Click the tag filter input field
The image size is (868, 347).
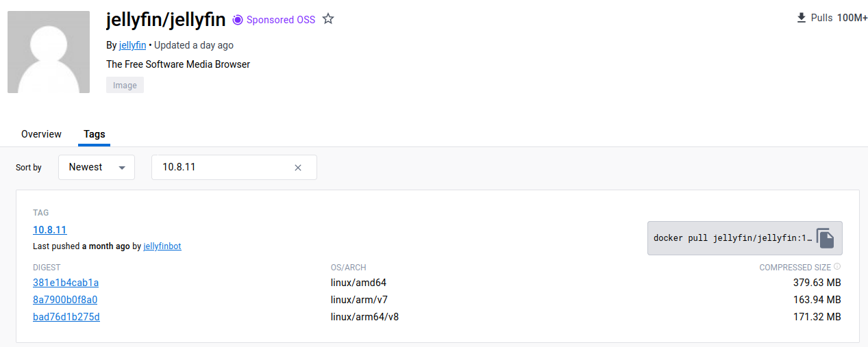point(234,168)
